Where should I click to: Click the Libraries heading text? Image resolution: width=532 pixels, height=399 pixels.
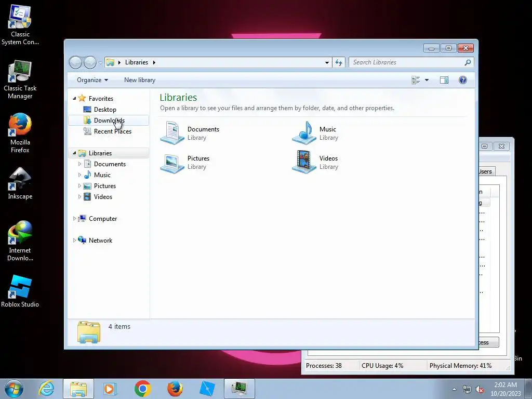click(178, 97)
